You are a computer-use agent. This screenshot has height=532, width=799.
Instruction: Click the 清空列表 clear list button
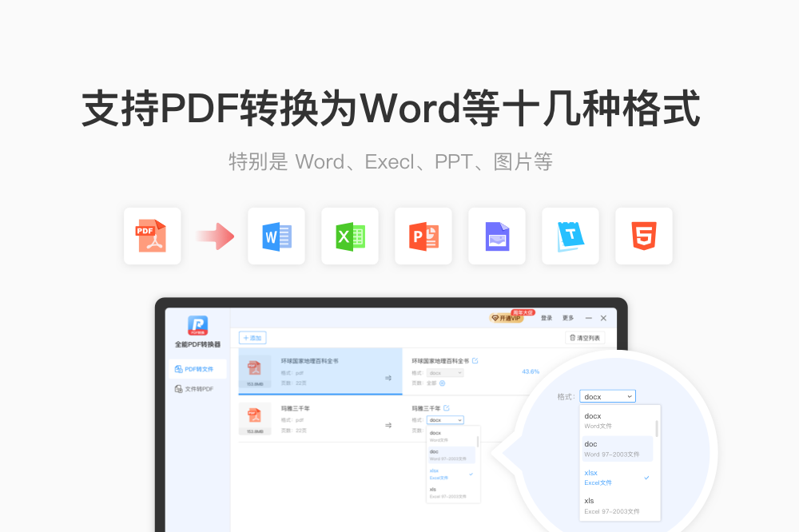(585, 338)
